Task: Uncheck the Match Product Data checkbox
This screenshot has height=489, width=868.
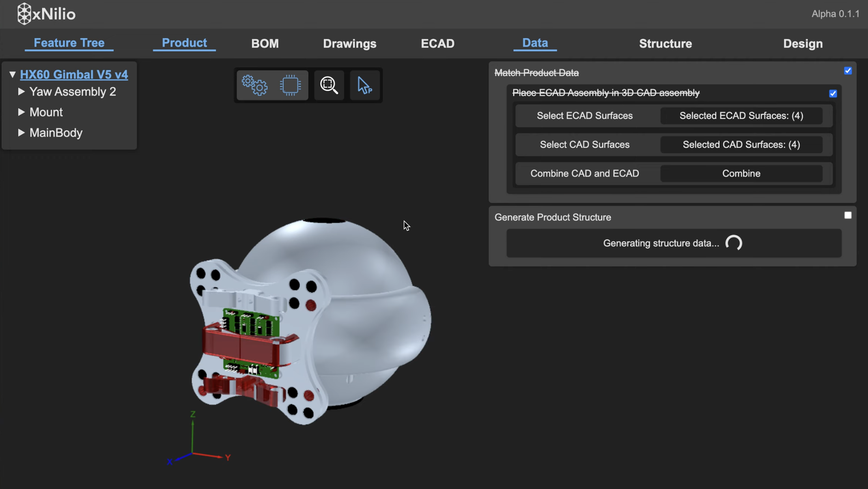Action: tap(848, 71)
